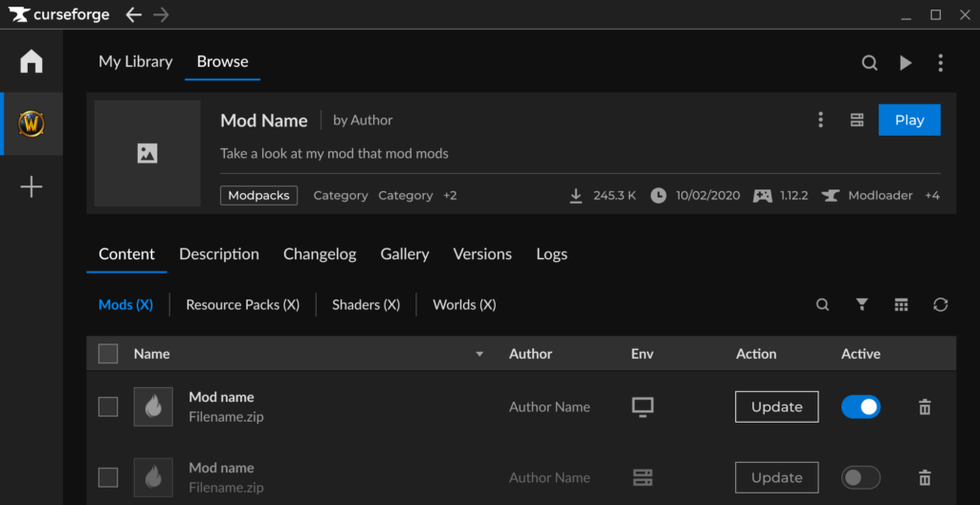Select the World of Warcraft game icon
980x505 pixels.
pos(32,123)
